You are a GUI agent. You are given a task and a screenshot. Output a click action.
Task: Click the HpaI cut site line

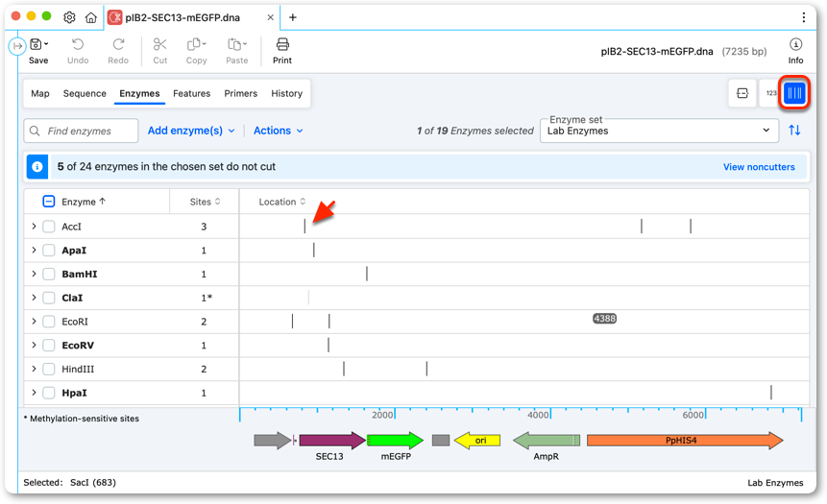[x=771, y=393]
